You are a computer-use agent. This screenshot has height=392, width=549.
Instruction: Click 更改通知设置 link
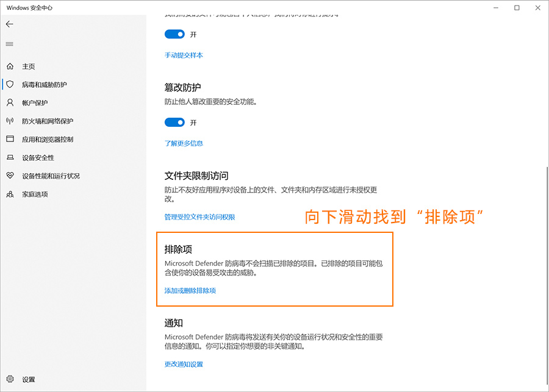tap(184, 365)
